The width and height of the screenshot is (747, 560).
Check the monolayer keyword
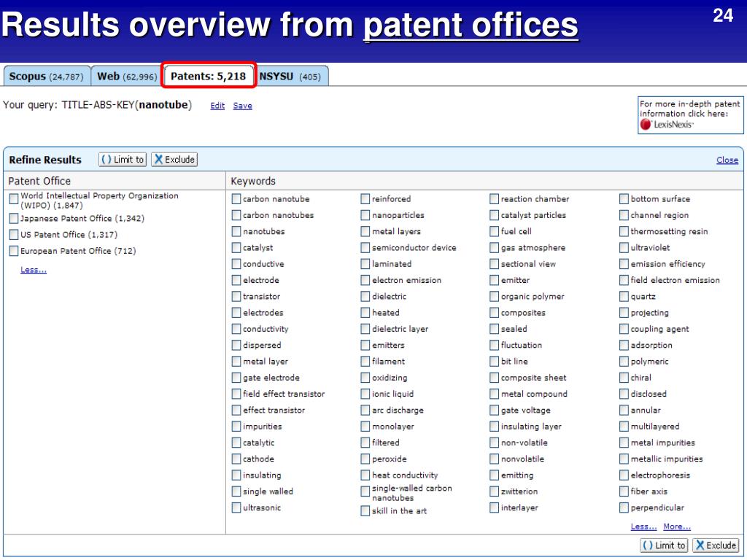365,426
